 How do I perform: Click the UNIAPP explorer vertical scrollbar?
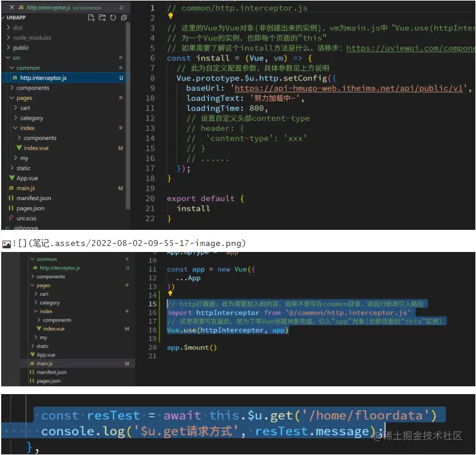[x=128, y=115]
